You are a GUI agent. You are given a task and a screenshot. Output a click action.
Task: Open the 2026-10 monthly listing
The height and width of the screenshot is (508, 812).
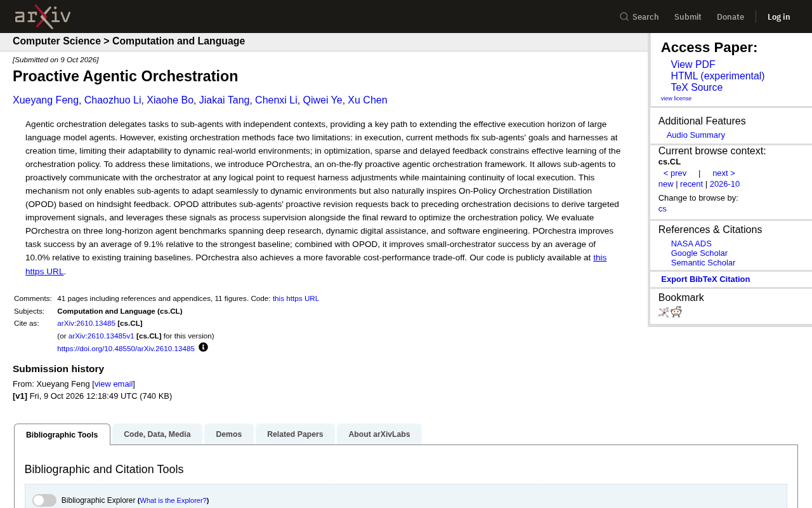pyautogui.click(x=724, y=184)
